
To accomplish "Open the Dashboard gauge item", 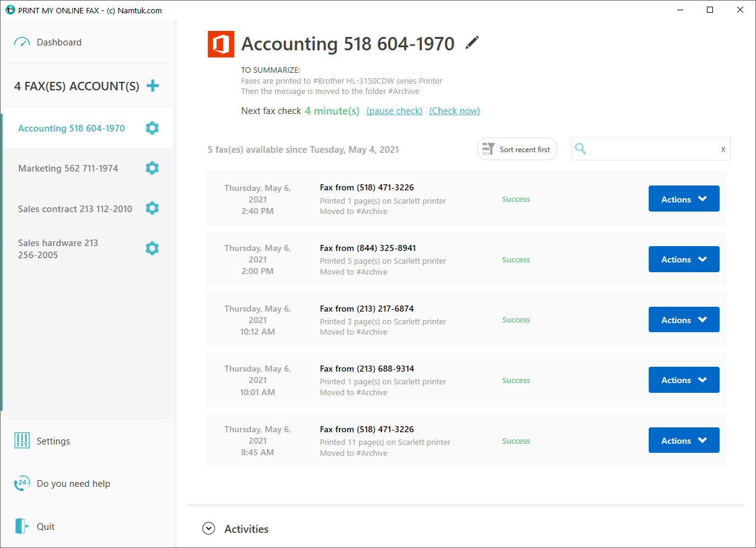I will coord(49,42).
